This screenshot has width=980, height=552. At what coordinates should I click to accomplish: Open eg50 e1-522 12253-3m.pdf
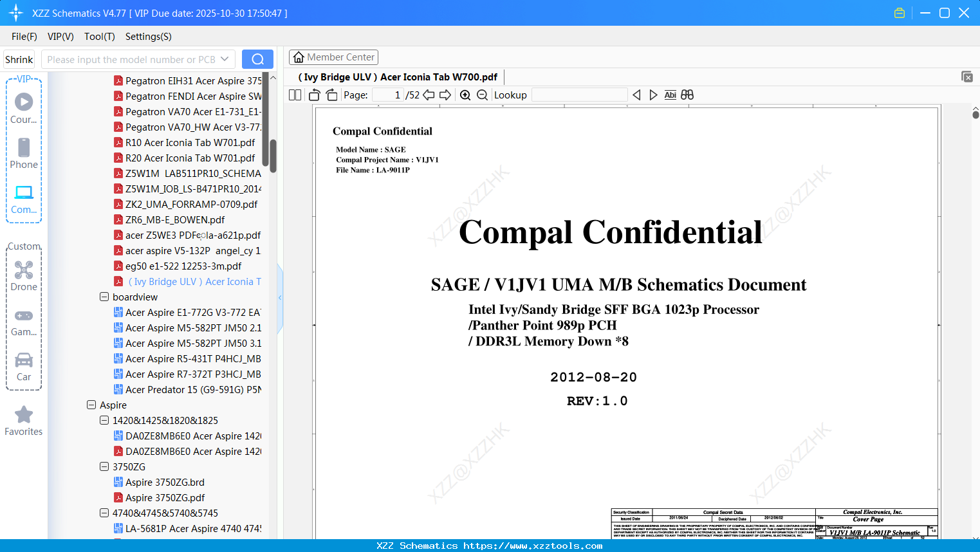pyautogui.click(x=178, y=266)
